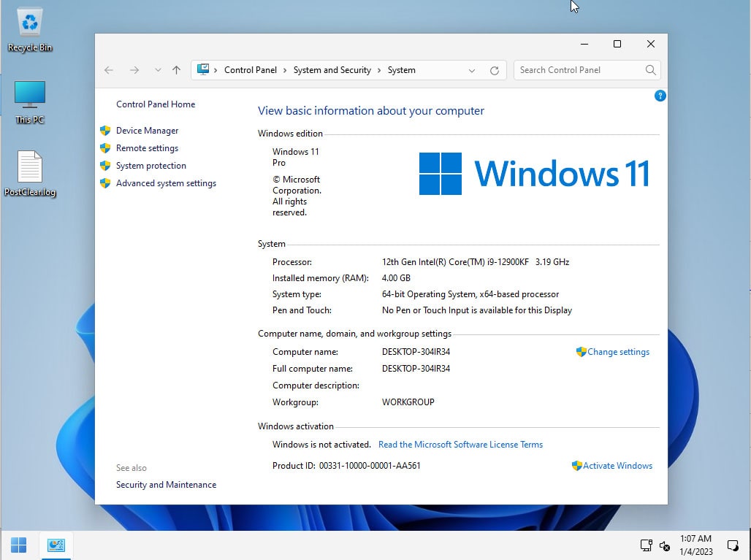Image resolution: width=751 pixels, height=560 pixels.
Task: Click the network icon in system tray
Action: (x=646, y=545)
